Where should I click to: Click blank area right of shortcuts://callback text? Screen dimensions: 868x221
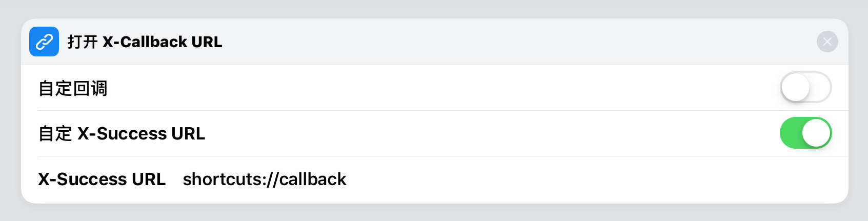coord(564,179)
